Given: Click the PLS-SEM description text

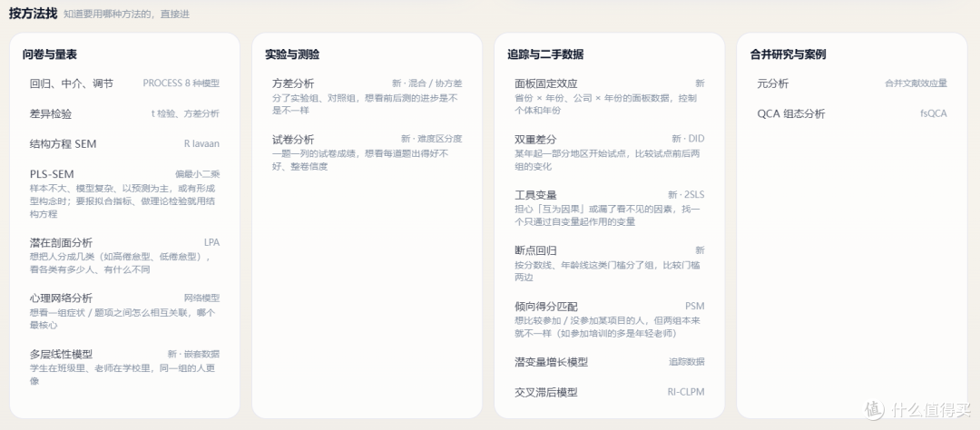Looking at the screenshot, I should (123, 201).
